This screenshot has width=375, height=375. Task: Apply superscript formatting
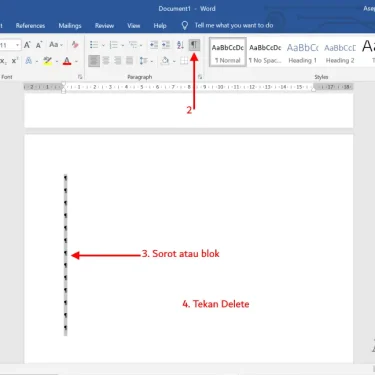(15, 61)
